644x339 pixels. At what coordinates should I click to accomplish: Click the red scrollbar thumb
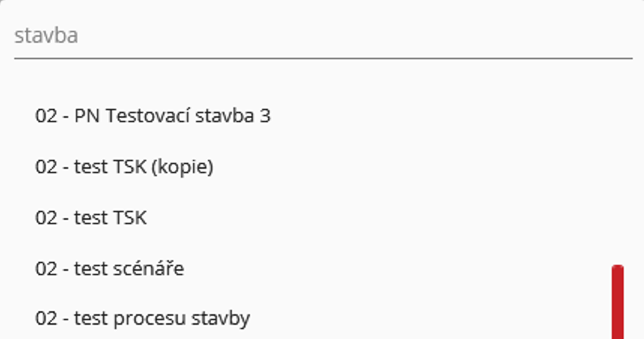click(618, 301)
